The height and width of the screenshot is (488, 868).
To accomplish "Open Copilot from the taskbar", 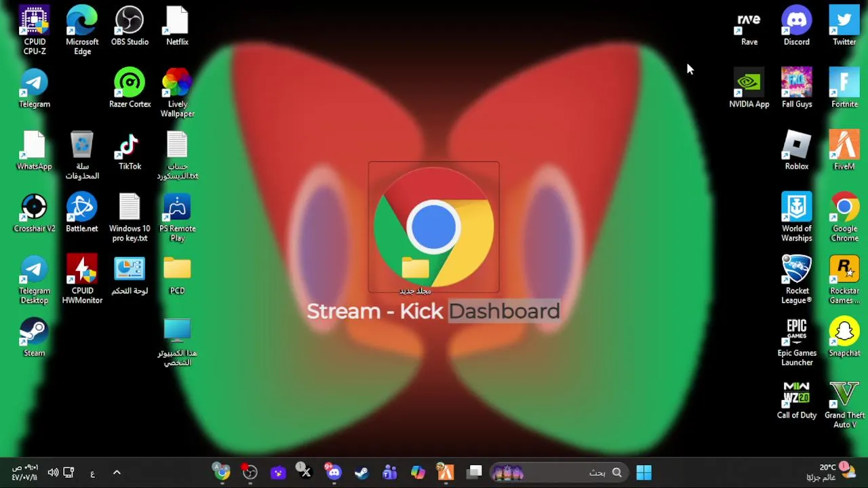I will click(418, 472).
